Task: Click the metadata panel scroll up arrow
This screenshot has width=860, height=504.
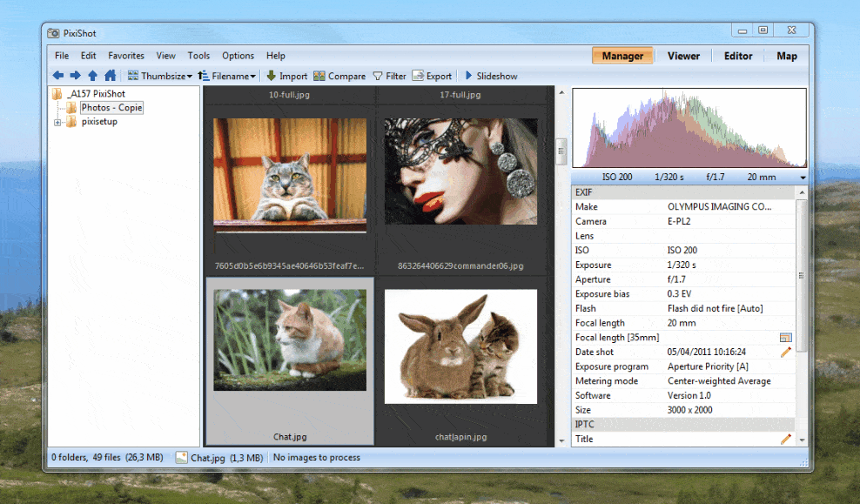Action: tap(802, 192)
